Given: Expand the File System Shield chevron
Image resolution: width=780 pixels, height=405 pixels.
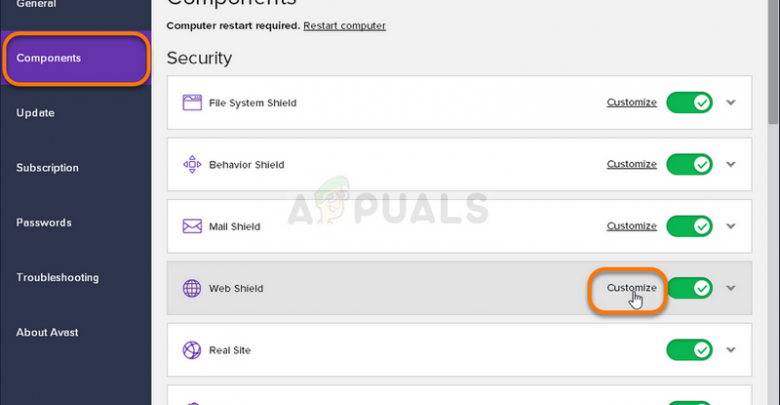Looking at the screenshot, I should (x=731, y=103).
